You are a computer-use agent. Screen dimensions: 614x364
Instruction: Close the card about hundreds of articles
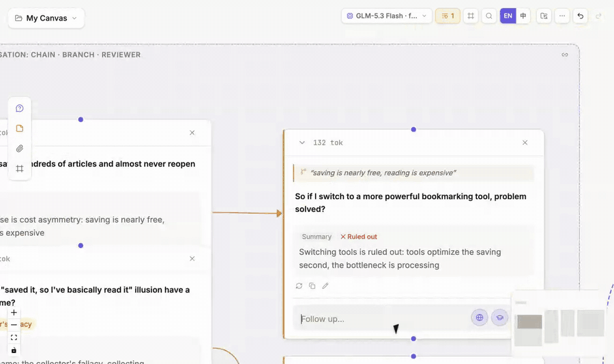192,133
